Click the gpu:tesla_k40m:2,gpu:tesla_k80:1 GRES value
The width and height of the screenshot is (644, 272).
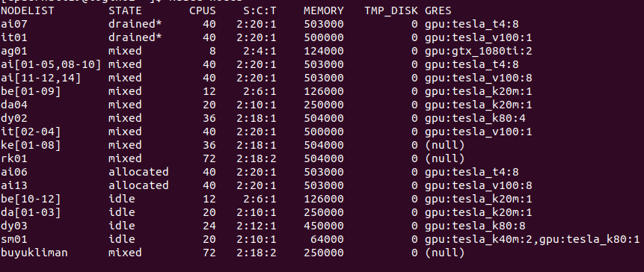[x=533, y=240]
